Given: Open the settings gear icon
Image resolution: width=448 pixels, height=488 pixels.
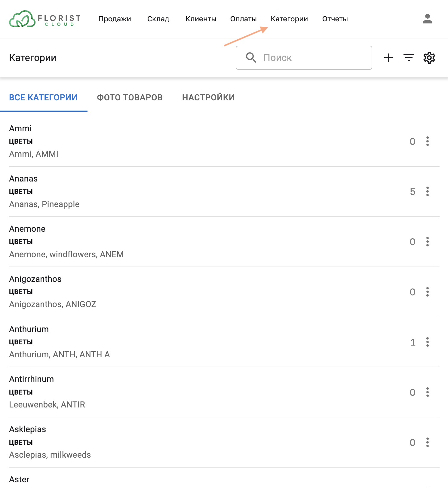Looking at the screenshot, I should pyautogui.click(x=429, y=58).
